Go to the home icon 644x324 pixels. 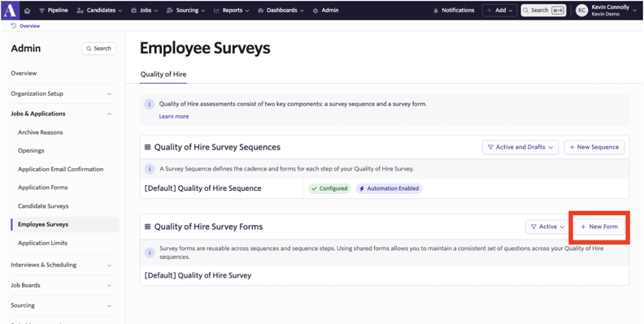pyautogui.click(x=27, y=11)
